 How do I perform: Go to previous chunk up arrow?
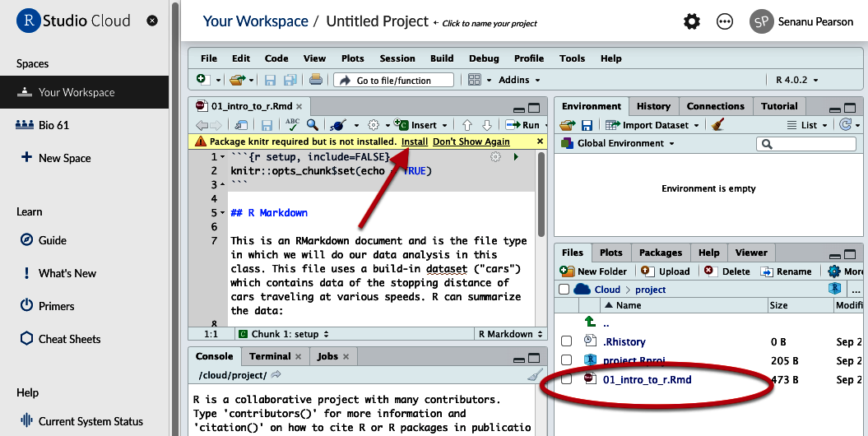466,125
